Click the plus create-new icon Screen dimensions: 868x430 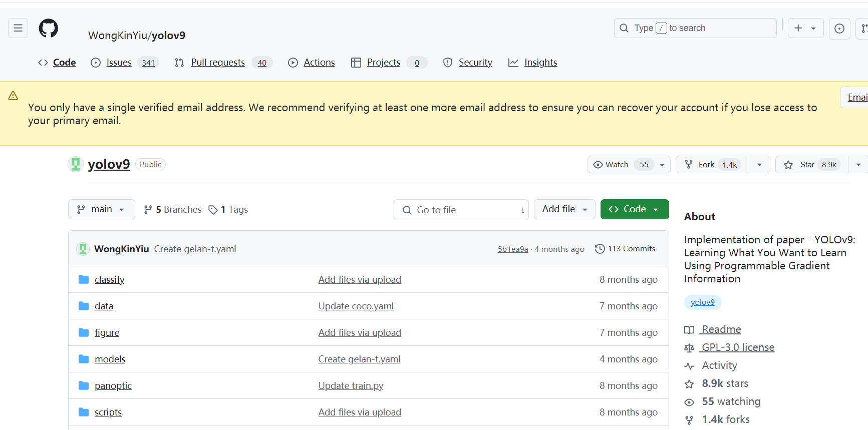[x=798, y=29]
